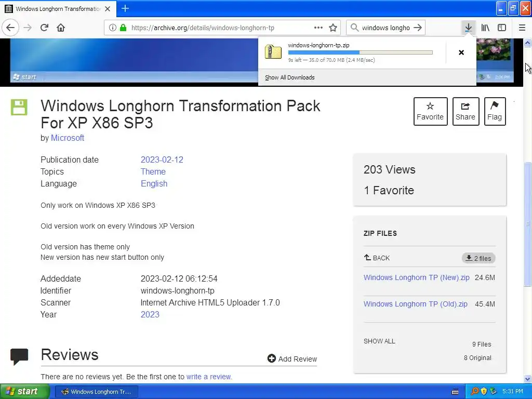This screenshot has height=399, width=532.
Task: Click the download progress bar
Action: coord(361,52)
